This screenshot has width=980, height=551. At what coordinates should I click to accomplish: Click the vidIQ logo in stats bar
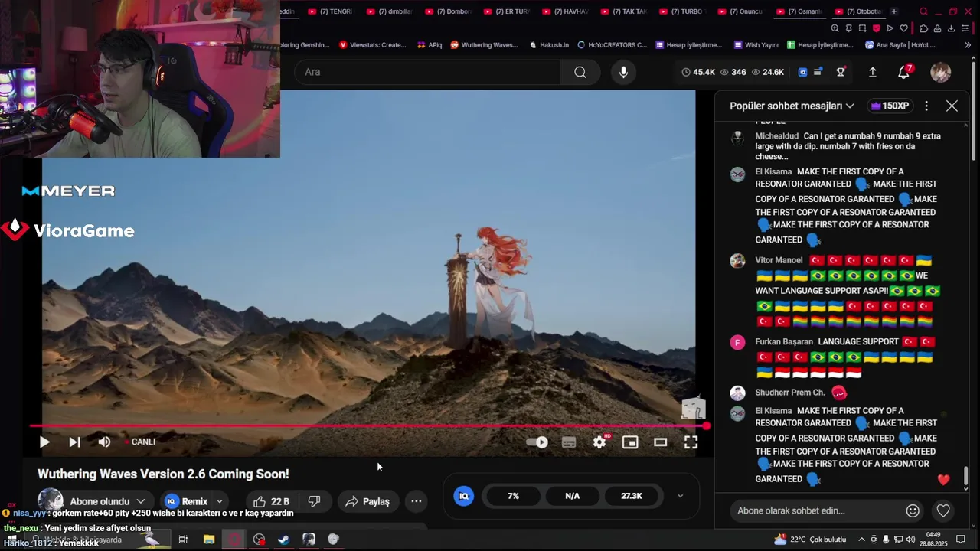point(463,496)
